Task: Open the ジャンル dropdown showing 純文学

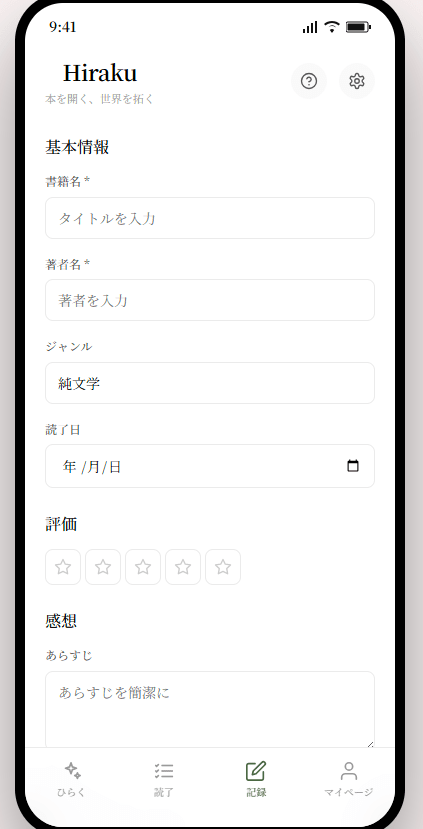Action: 210,383
